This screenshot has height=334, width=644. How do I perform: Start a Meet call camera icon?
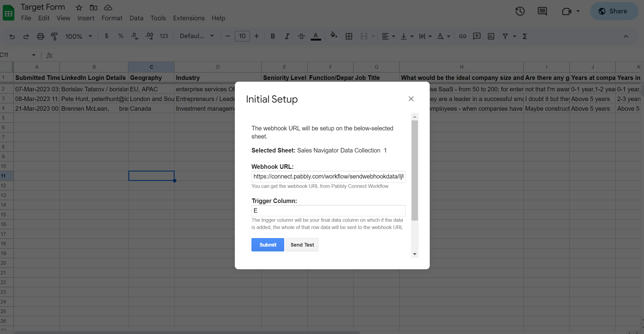coord(567,11)
